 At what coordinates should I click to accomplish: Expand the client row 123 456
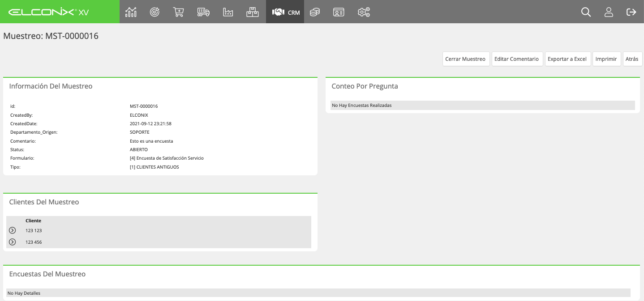coord(13,242)
